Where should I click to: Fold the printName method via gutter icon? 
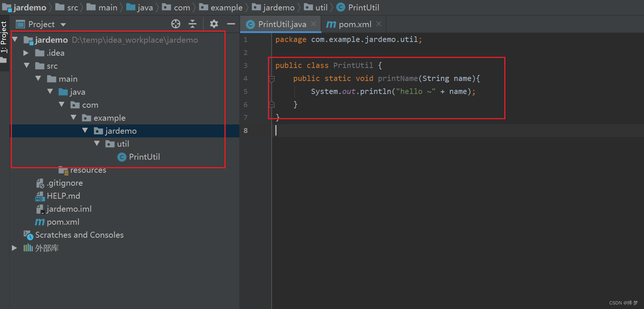[x=272, y=79]
